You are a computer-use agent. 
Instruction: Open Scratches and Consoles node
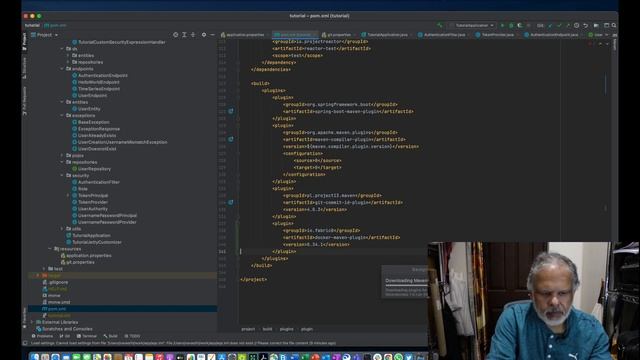pos(67,329)
